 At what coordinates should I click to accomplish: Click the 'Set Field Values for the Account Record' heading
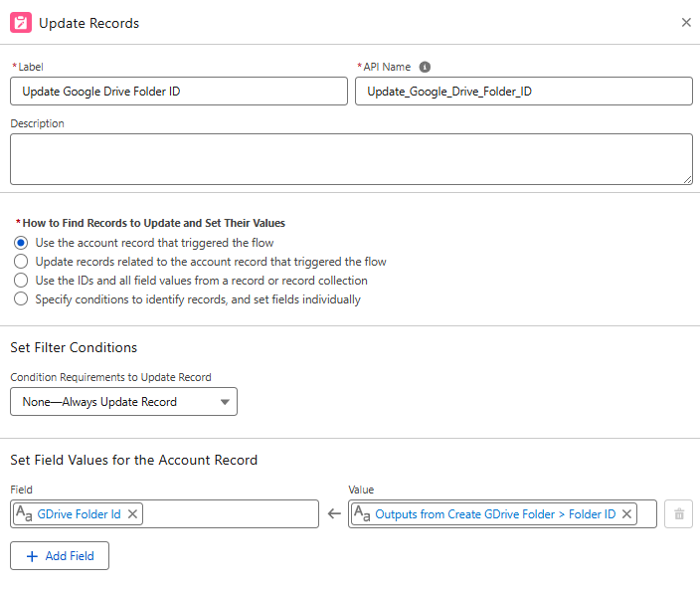[134, 460]
